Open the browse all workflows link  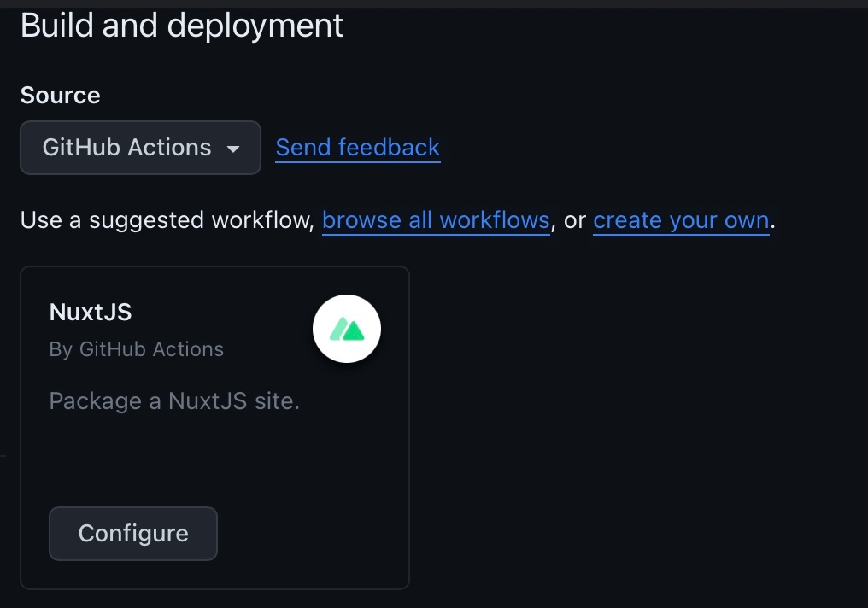[437, 220]
